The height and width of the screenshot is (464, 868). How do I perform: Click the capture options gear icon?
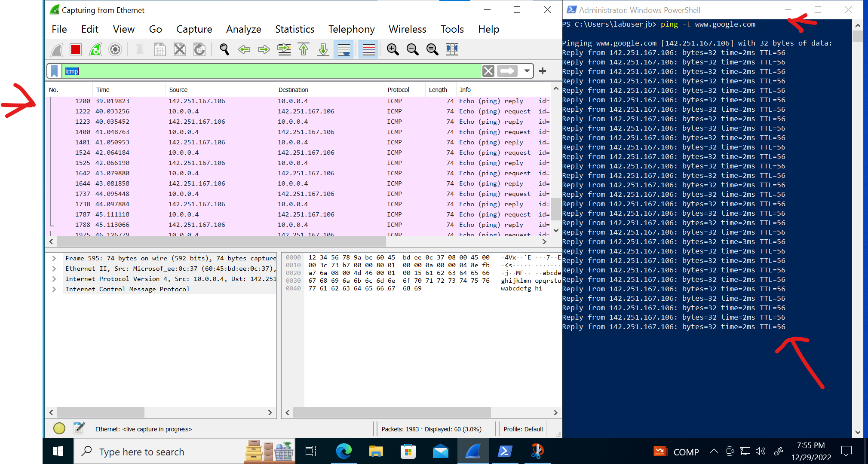(x=115, y=49)
